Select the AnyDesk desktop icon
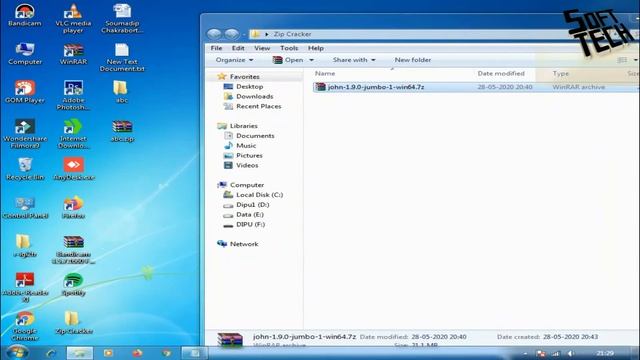Viewport: 640px width, 360px height. click(73, 169)
